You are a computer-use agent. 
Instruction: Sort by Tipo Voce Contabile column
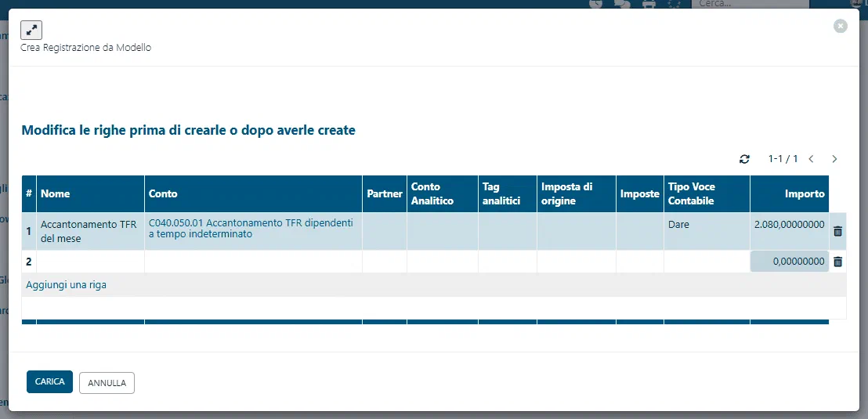coord(707,193)
